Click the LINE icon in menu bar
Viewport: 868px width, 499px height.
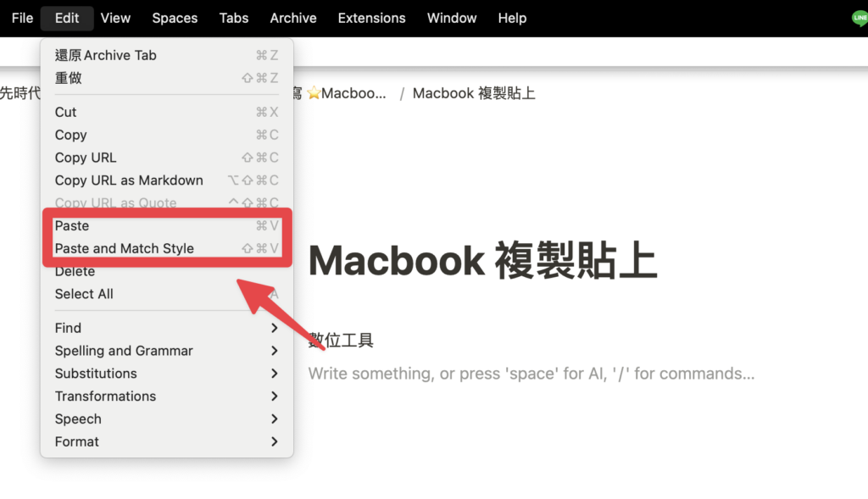pos(860,19)
